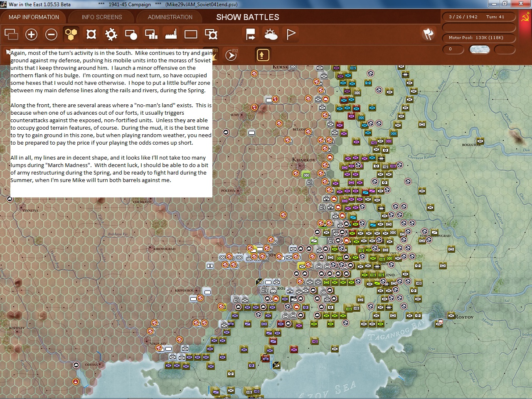
Task: Select the Cherkassy label on map
Action: [143, 202]
